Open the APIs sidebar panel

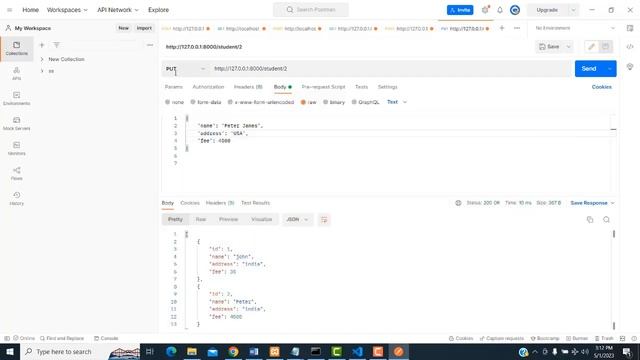17,73
